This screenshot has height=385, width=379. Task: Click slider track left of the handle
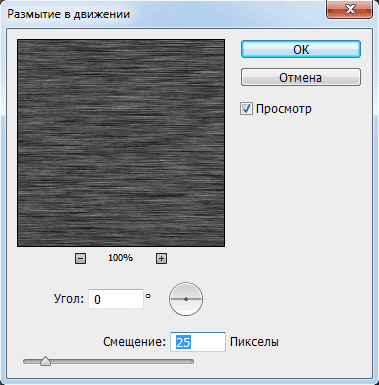pyautogui.click(x=32, y=361)
